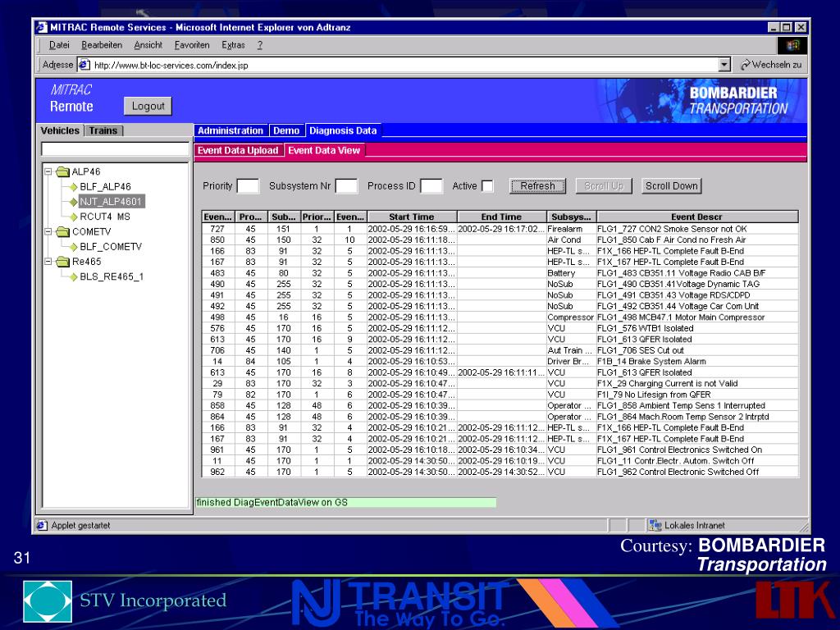Open the ? help menu
Screen dimensions: 840x630
tap(260, 45)
